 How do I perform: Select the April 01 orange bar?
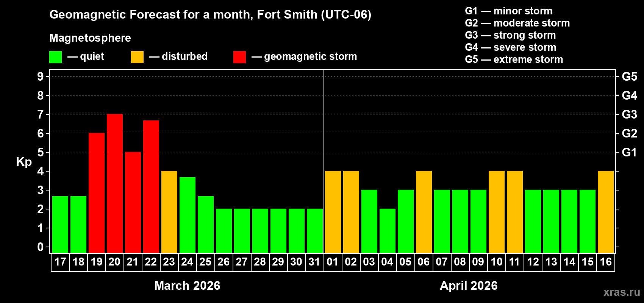(x=333, y=212)
